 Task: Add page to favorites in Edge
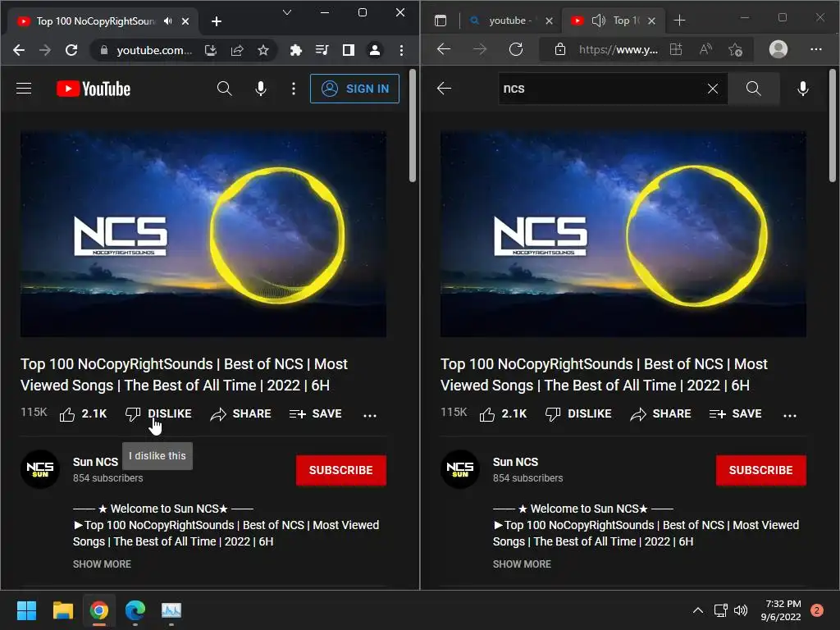[x=736, y=50]
